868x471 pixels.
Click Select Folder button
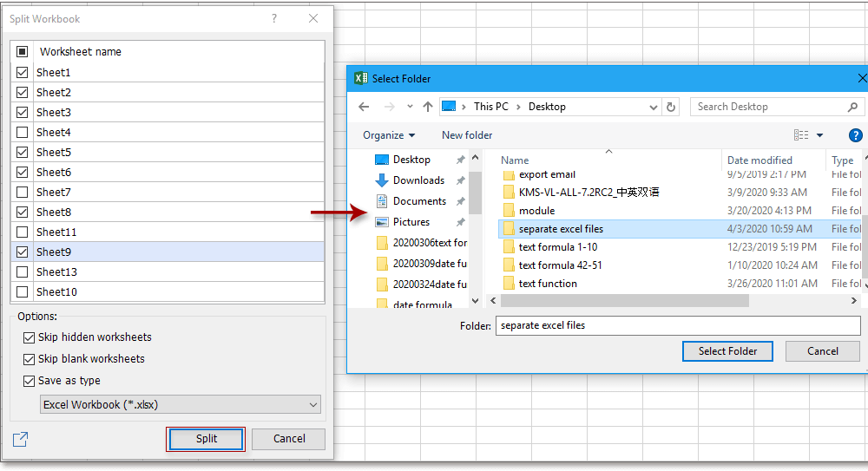727,351
